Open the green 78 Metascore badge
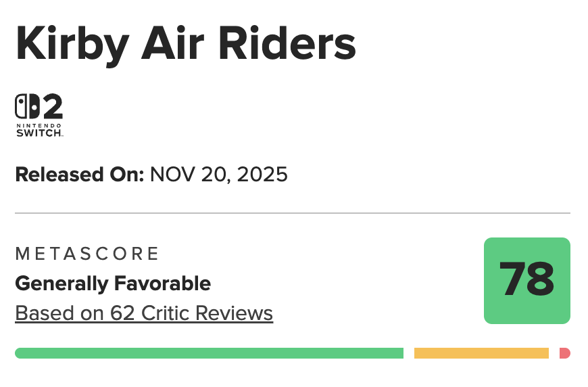The height and width of the screenshot is (387, 588). 527,281
